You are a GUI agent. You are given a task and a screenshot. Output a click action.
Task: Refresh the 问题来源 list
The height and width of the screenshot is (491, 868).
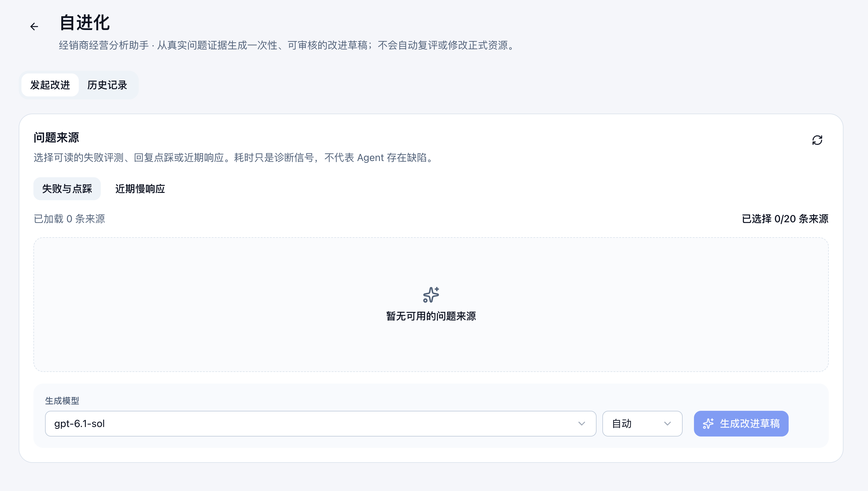[817, 140]
